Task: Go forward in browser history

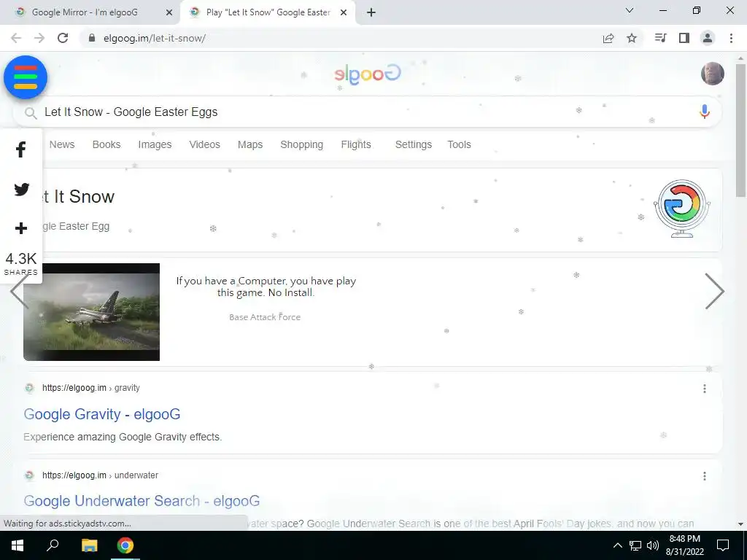Action: [x=39, y=38]
